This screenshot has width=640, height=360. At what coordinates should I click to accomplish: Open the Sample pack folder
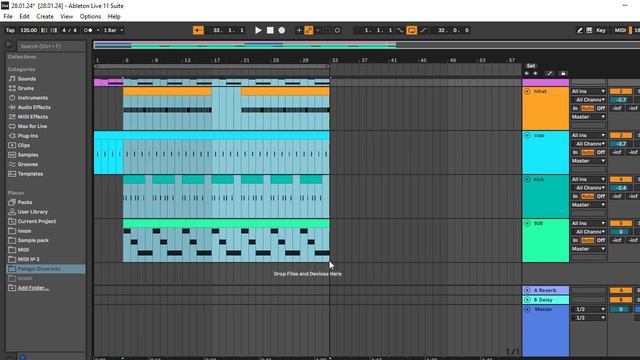[x=33, y=240]
